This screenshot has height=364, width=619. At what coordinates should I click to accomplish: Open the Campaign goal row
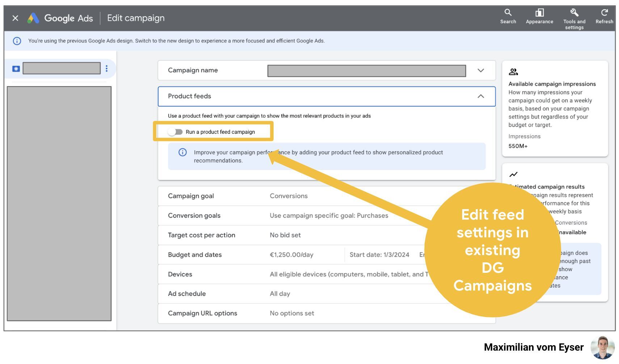coord(327,196)
